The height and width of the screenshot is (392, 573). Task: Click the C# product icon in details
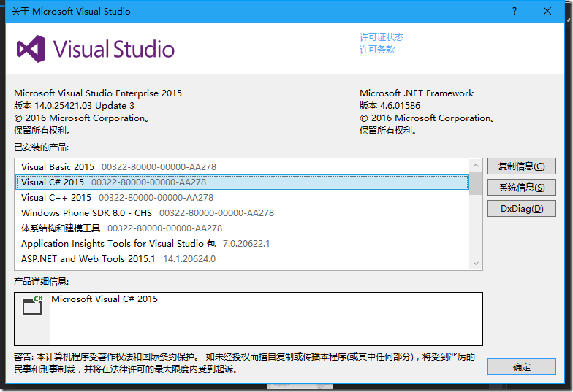pos(32,305)
